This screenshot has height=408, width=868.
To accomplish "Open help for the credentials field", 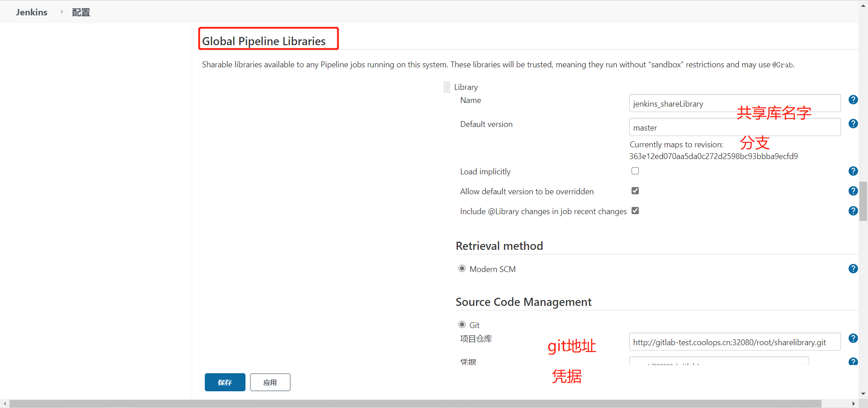I will 853,361.
